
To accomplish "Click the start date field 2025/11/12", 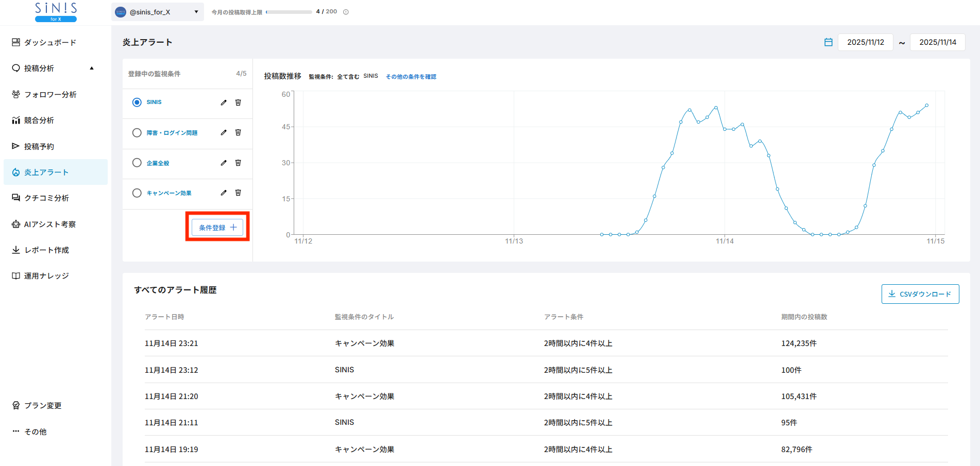I will pyautogui.click(x=865, y=42).
